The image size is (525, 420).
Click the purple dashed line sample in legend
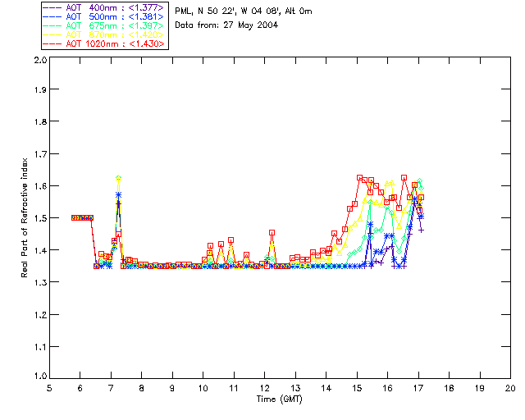coord(52,7)
